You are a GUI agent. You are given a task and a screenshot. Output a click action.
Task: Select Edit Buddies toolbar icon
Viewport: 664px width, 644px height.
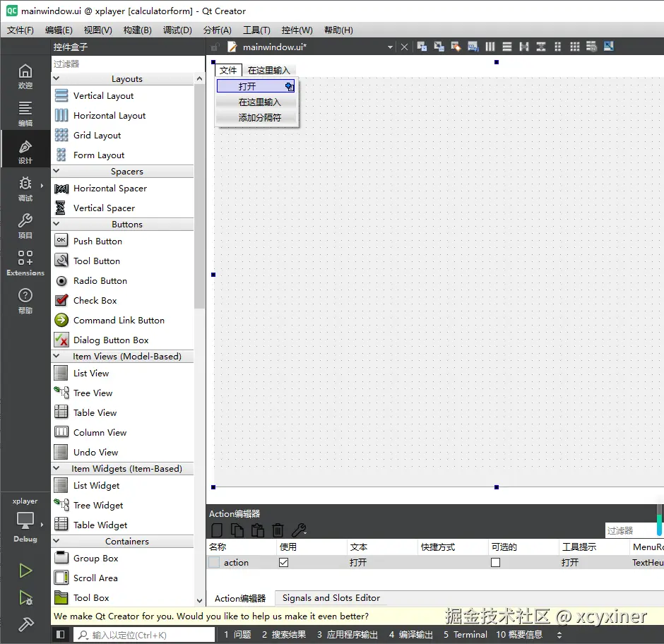pyautogui.click(x=456, y=47)
